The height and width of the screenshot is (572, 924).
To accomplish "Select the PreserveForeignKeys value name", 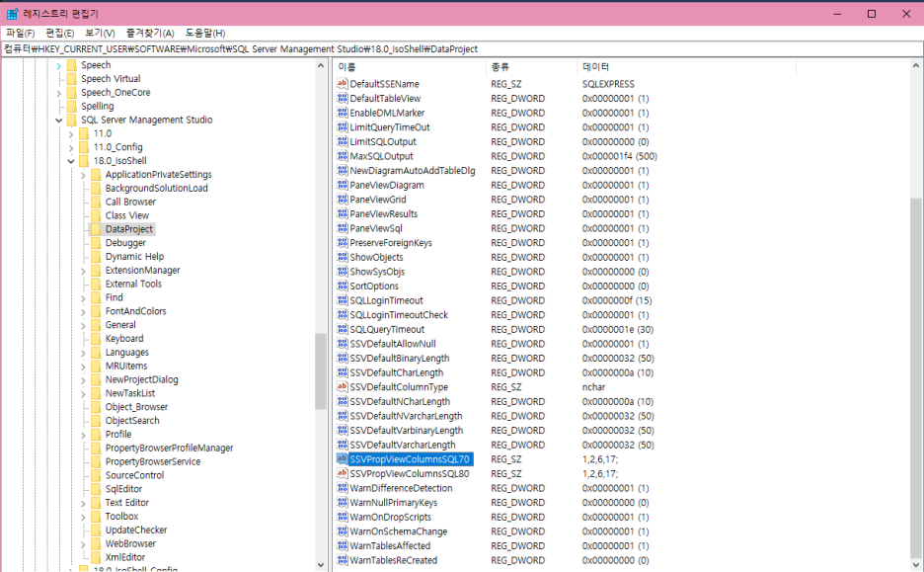I will [391, 242].
